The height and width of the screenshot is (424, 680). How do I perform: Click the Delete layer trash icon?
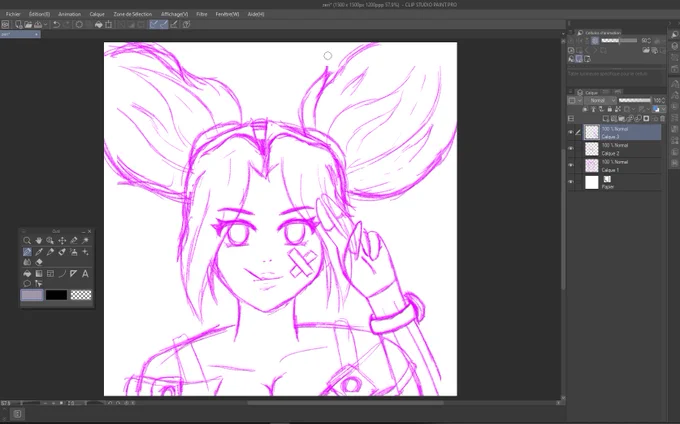pyautogui.click(x=662, y=119)
